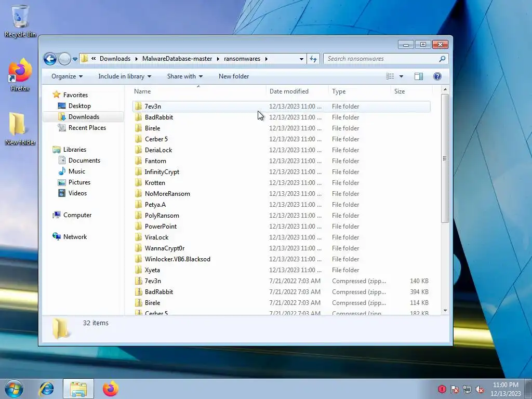
Task: Launch Internet Explorer from the taskbar
Action: click(46, 389)
